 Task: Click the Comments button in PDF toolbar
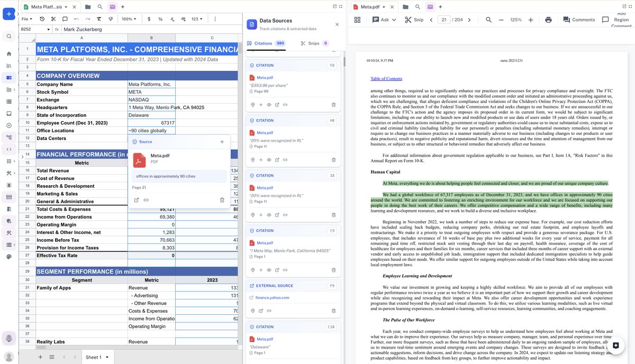tap(579, 20)
